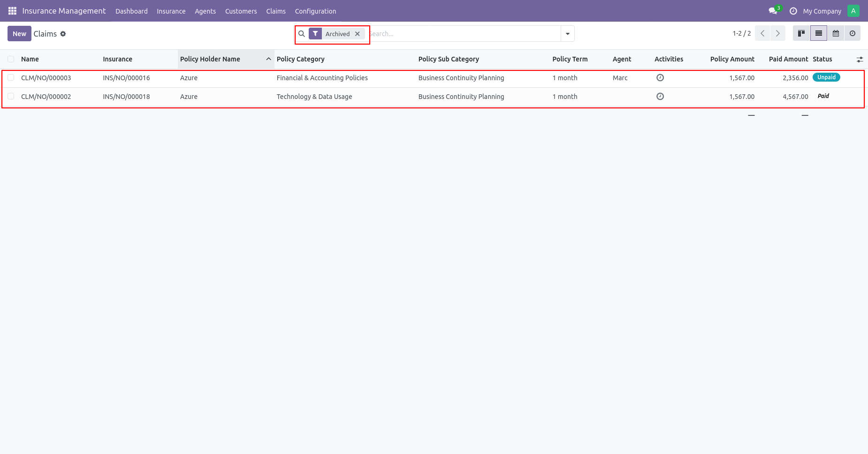Open optional columns adjust icon
The height and width of the screenshot is (454, 868).
pyautogui.click(x=860, y=60)
